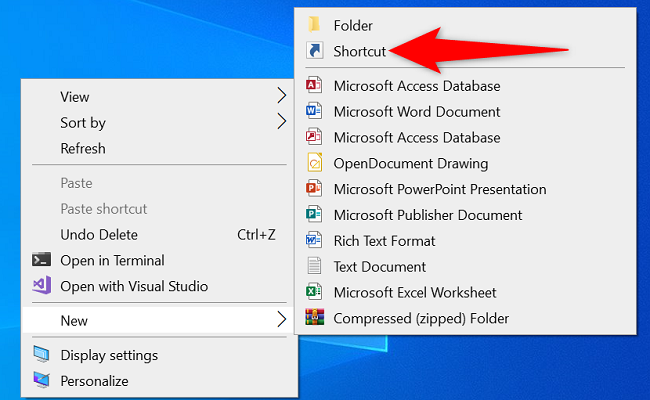This screenshot has height=400, width=650.
Task: Click the PowerPoint Presentation icon
Action: 314,189
